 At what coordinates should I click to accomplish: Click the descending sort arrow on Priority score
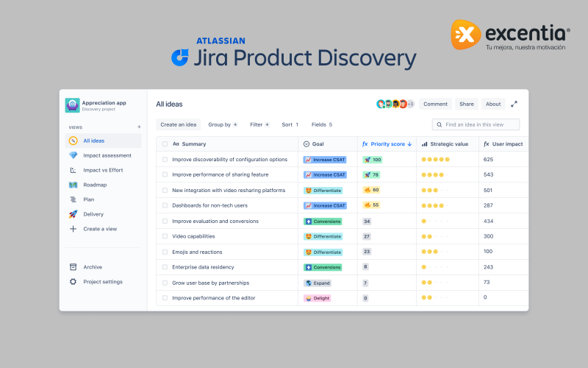tap(409, 144)
